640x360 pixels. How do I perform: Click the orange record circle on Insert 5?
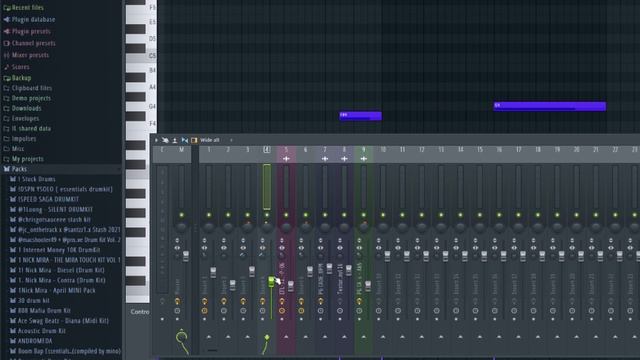tap(282, 311)
